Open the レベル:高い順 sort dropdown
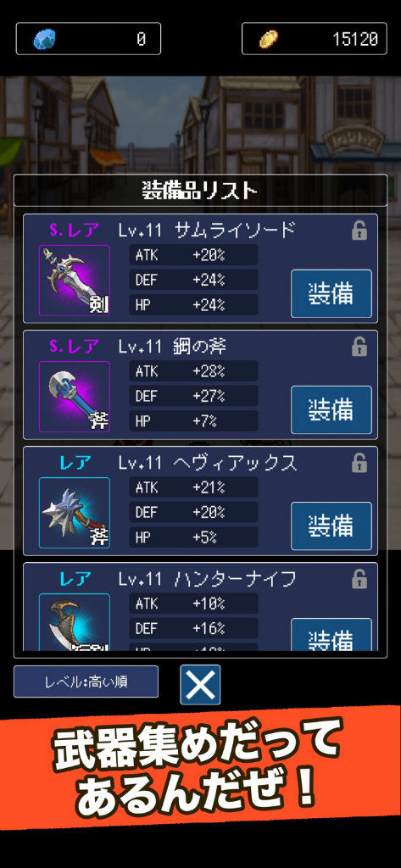 point(86,682)
